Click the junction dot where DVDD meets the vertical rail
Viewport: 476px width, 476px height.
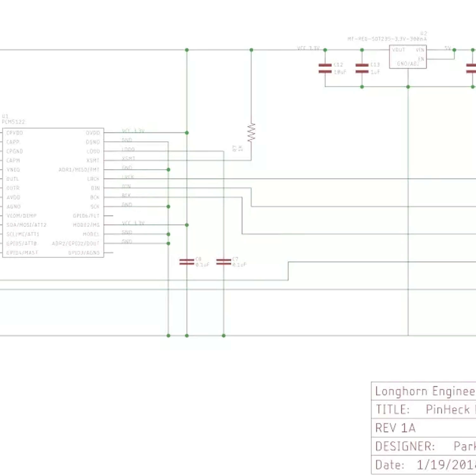point(187,133)
